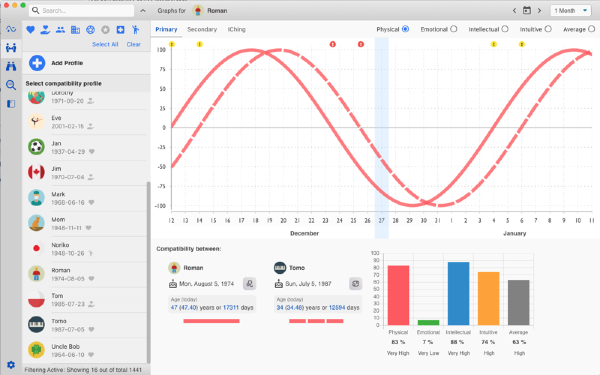600x375 pixels.
Task: Open the 1 Month range dropdown
Action: point(571,10)
